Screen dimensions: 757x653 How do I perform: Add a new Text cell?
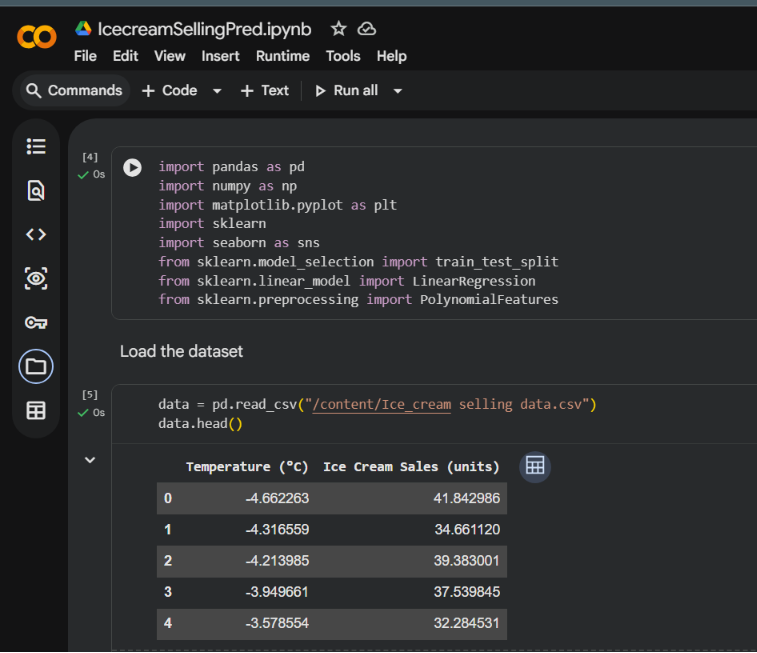point(265,90)
